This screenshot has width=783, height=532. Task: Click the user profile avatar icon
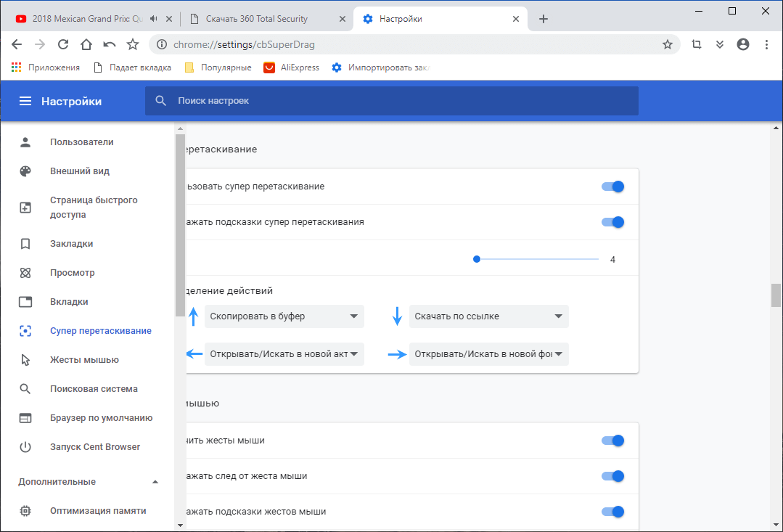(742, 44)
